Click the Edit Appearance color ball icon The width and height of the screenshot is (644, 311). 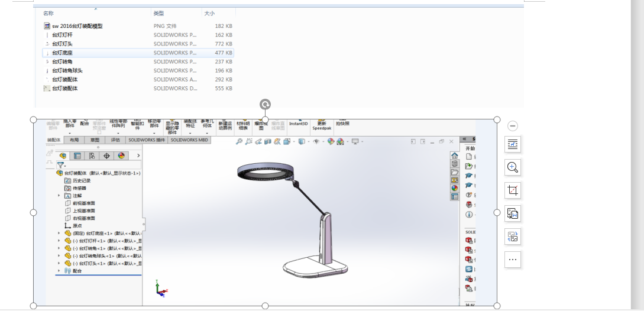point(331,141)
